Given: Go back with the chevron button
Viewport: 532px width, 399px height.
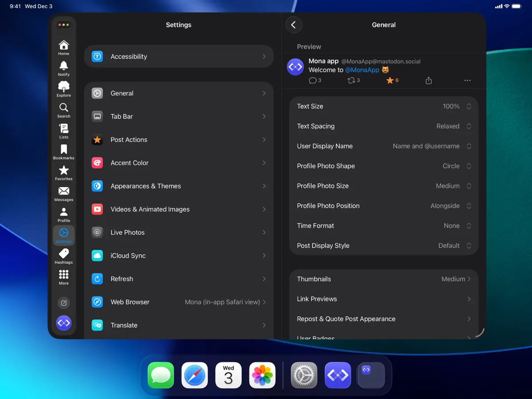Looking at the screenshot, I should 293,25.
